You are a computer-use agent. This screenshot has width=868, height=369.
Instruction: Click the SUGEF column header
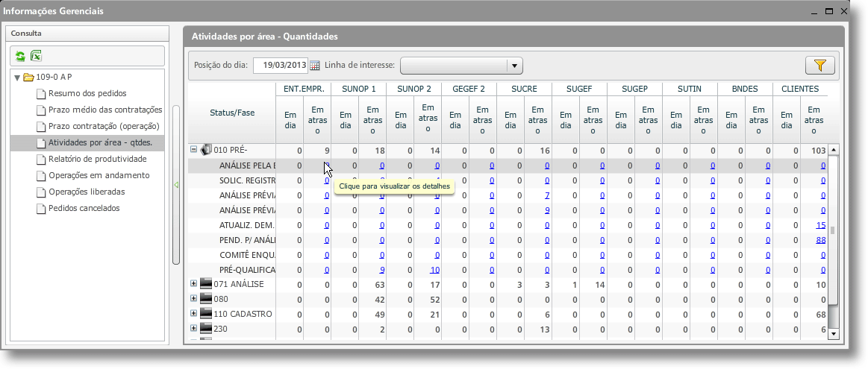point(579,89)
